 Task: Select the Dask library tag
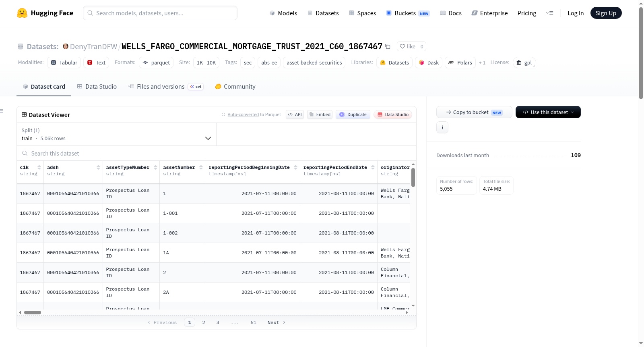click(429, 62)
